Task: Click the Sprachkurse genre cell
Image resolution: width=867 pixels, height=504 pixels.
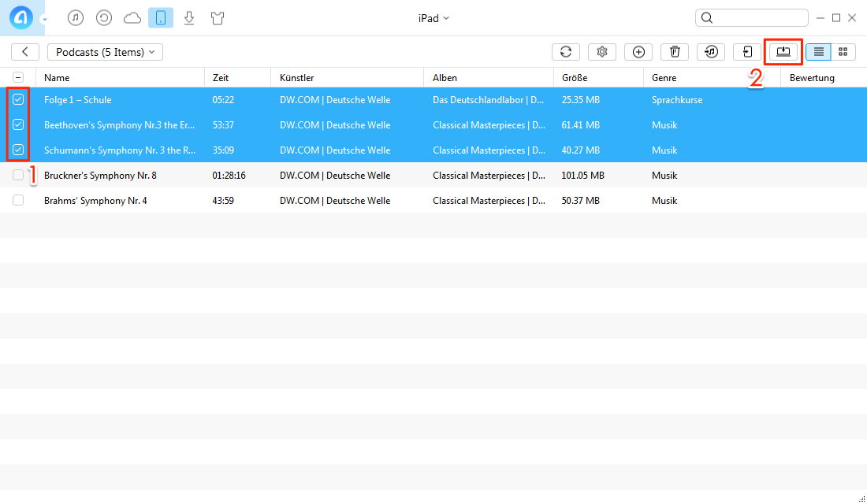Action: [x=677, y=100]
